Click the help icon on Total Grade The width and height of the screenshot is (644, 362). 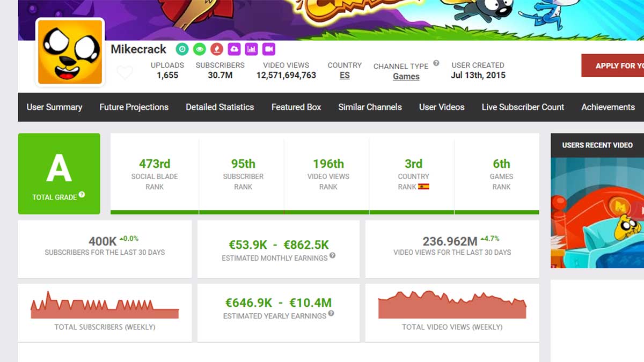point(82,195)
